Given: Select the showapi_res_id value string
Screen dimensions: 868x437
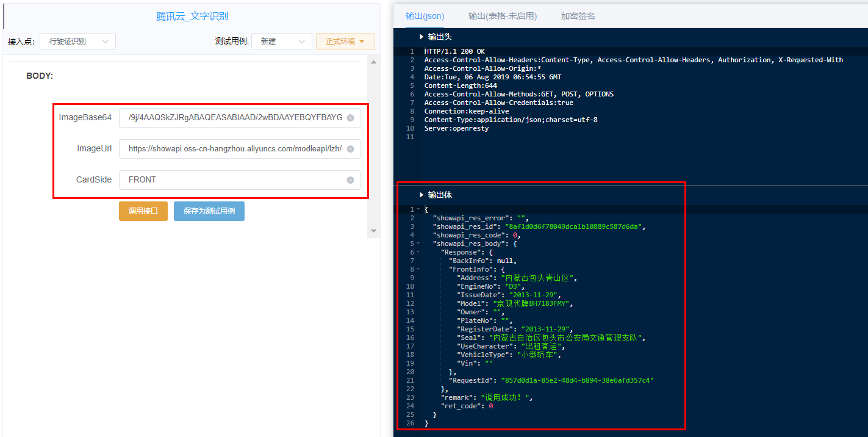Looking at the screenshot, I should 575,226.
